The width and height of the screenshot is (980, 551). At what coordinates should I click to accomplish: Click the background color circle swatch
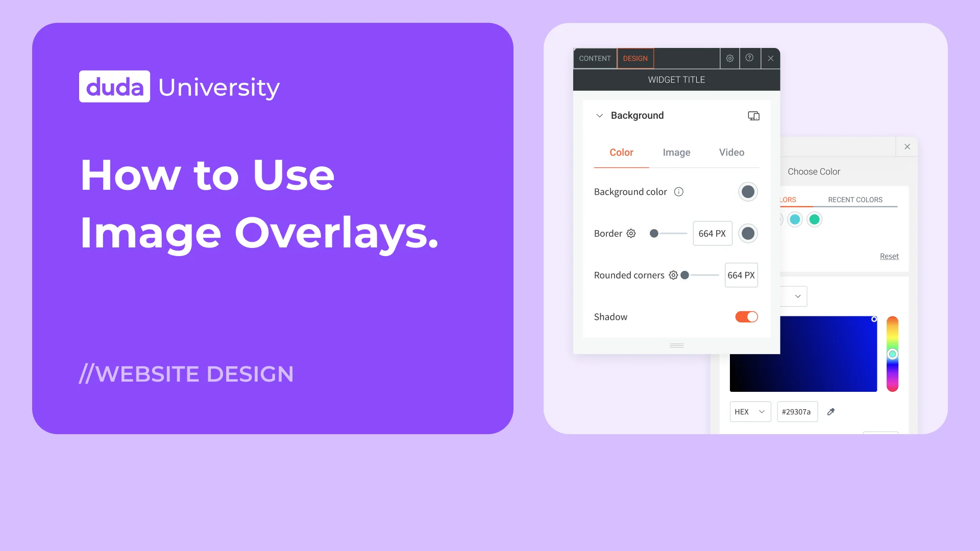click(747, 192)
